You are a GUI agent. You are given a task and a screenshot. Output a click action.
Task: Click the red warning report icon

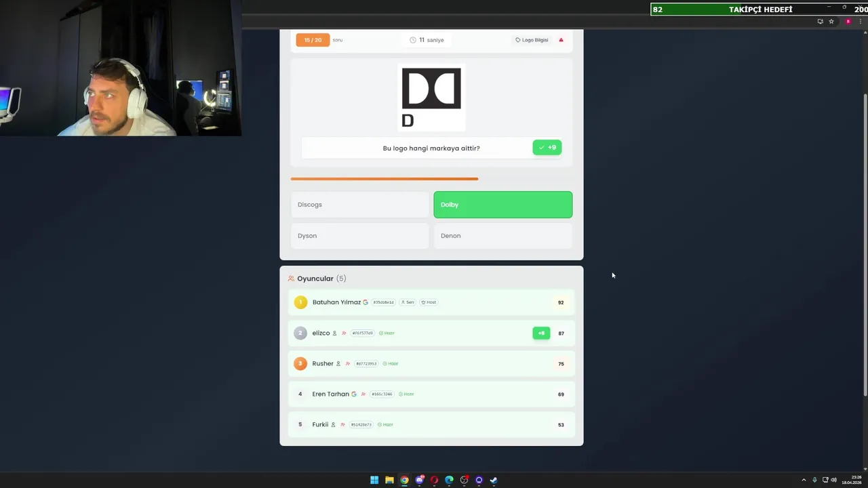[561, 40]
